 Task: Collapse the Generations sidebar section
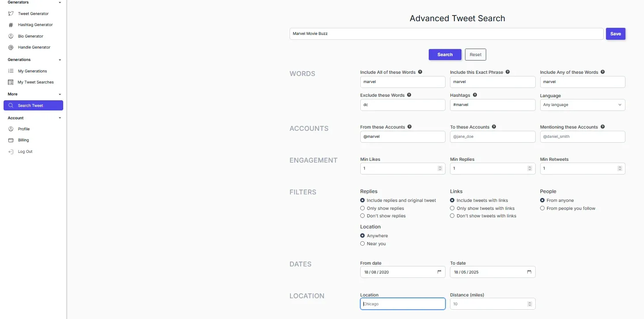[60, 60]
